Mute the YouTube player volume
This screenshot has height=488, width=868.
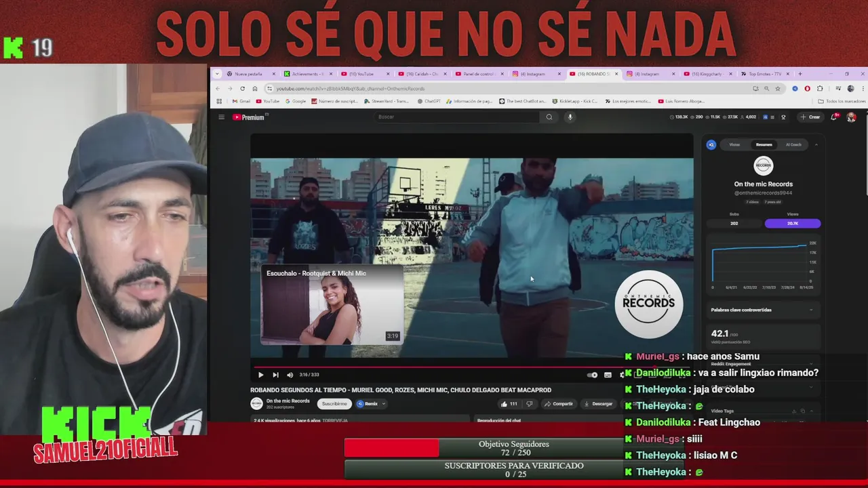tap(290, 375)
